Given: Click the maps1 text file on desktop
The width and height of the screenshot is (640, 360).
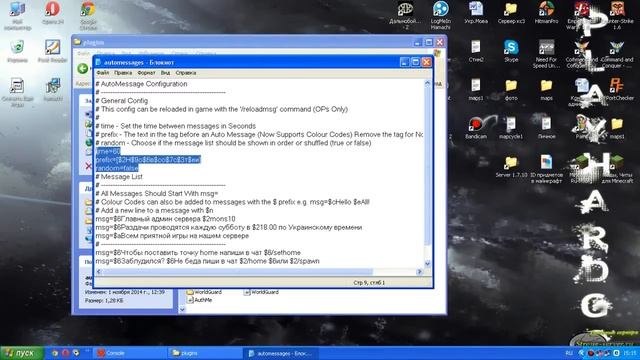Looking at the screenshot, I should pos(476,90).
